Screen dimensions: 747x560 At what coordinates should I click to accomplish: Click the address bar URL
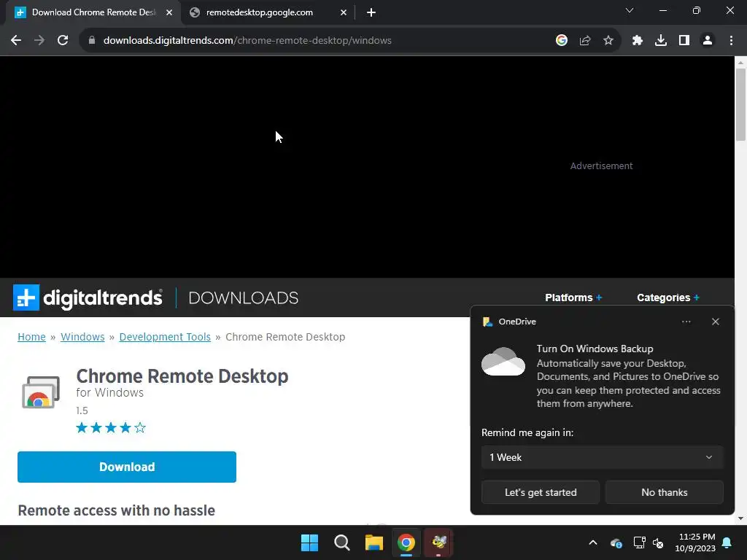[247, 41]
